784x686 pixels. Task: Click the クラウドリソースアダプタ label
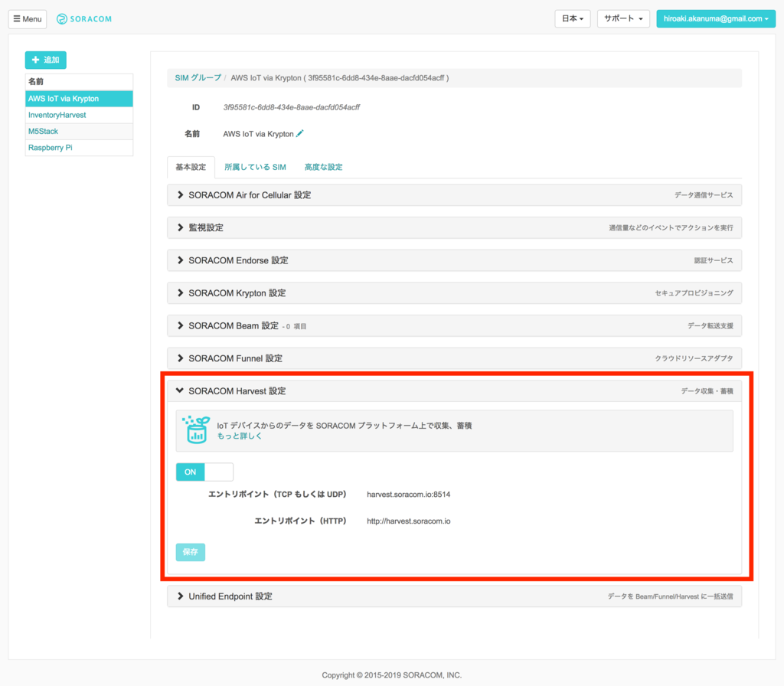(x=694, y=358)
